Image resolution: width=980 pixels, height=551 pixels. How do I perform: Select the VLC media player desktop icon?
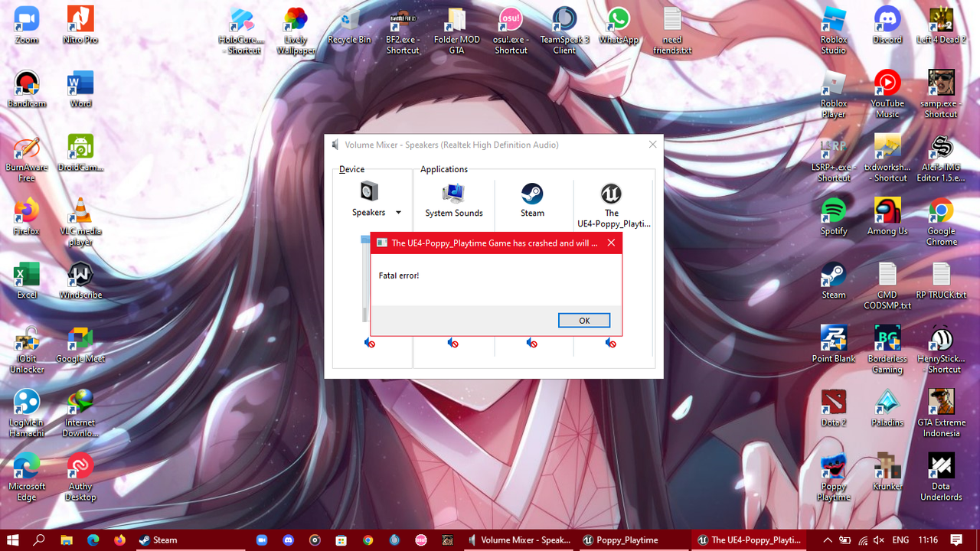[x=80, y=221]
